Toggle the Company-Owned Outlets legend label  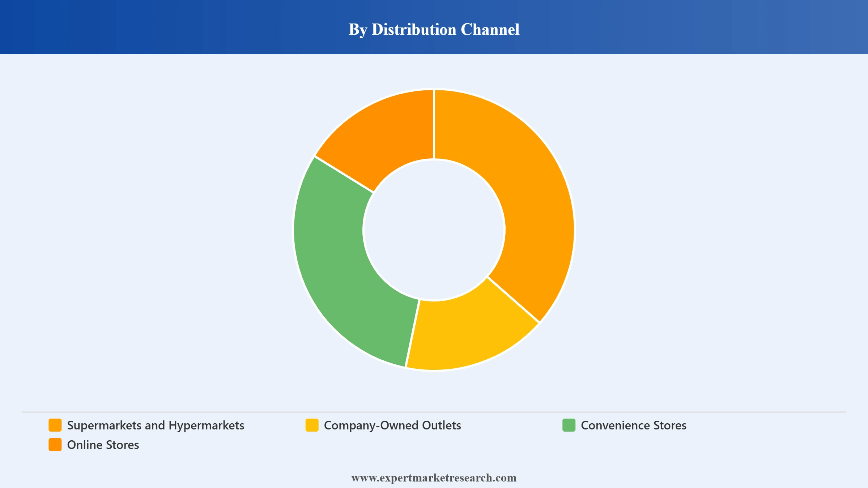pos(392,425)
